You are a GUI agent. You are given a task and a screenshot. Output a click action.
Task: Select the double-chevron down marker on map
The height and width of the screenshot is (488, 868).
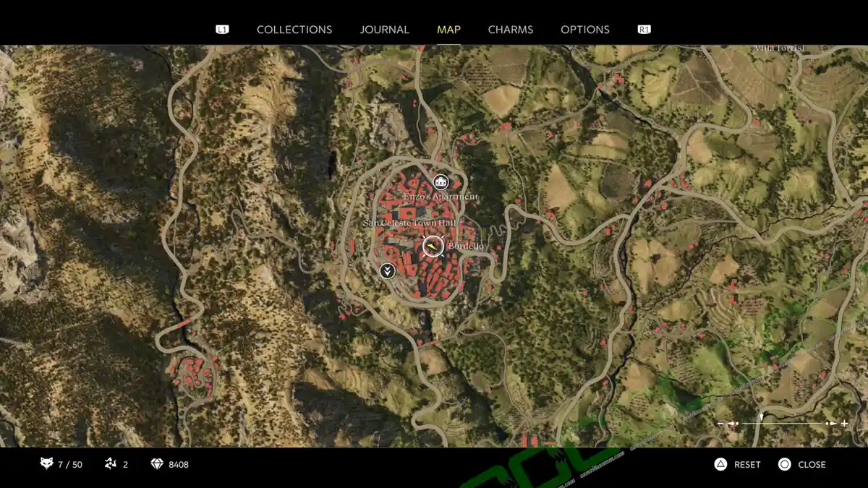click(x=388, y=271)
